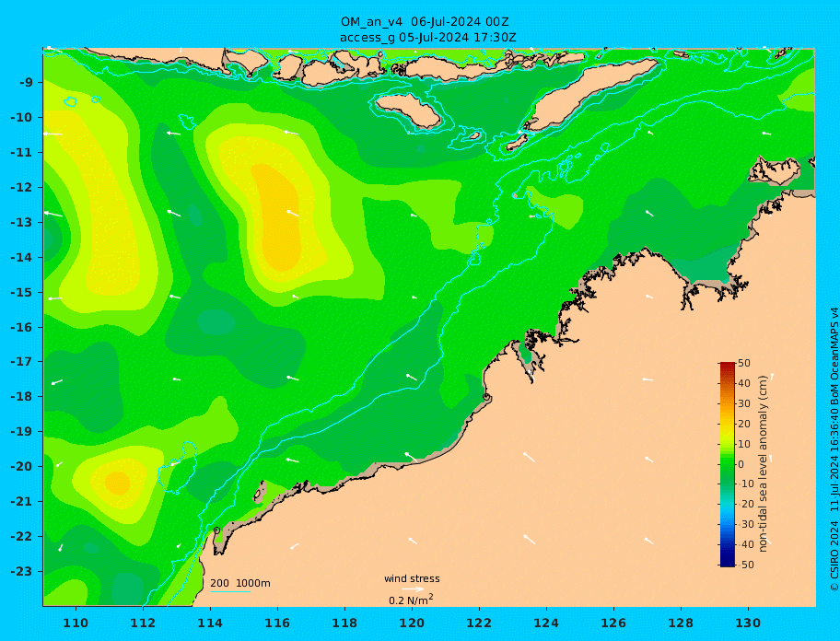Screen dimensions: 840x641
Task: Click the latitude label -10
Action: pos(22,117)
